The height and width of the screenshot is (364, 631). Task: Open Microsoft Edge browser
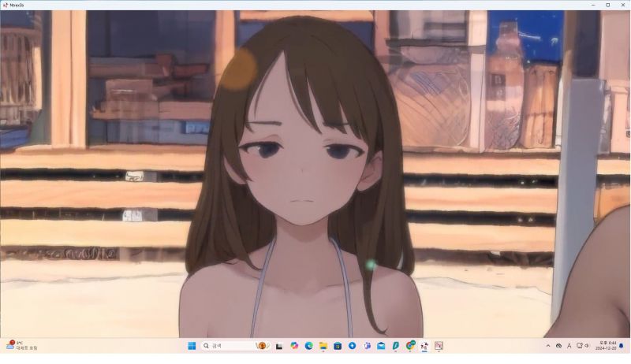coord(308,346)
